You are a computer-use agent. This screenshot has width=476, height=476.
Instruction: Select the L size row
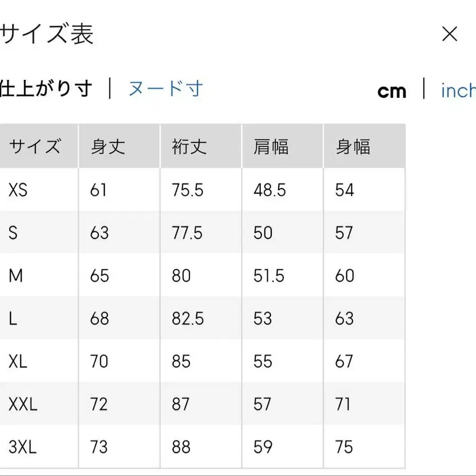(x=12, y=318)
